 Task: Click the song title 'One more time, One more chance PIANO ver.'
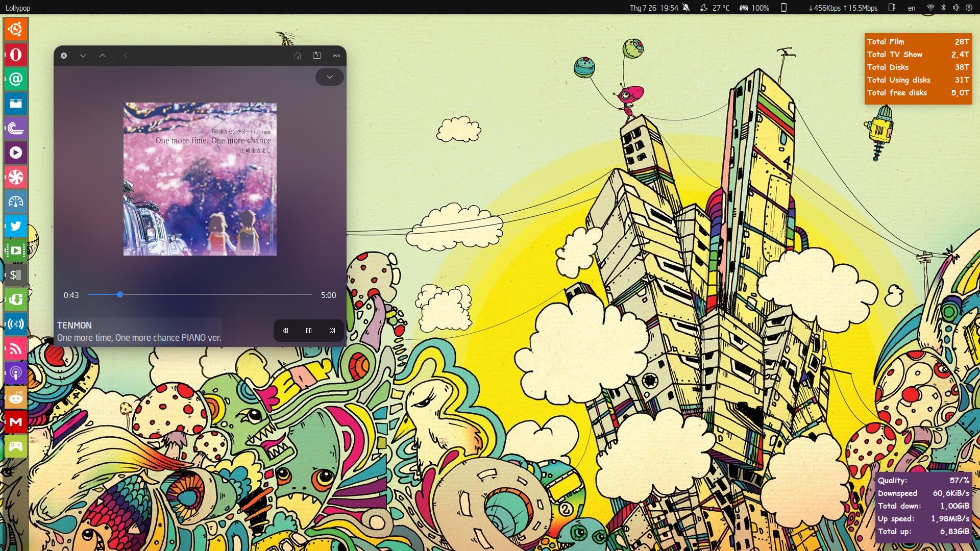click(139, 338)
